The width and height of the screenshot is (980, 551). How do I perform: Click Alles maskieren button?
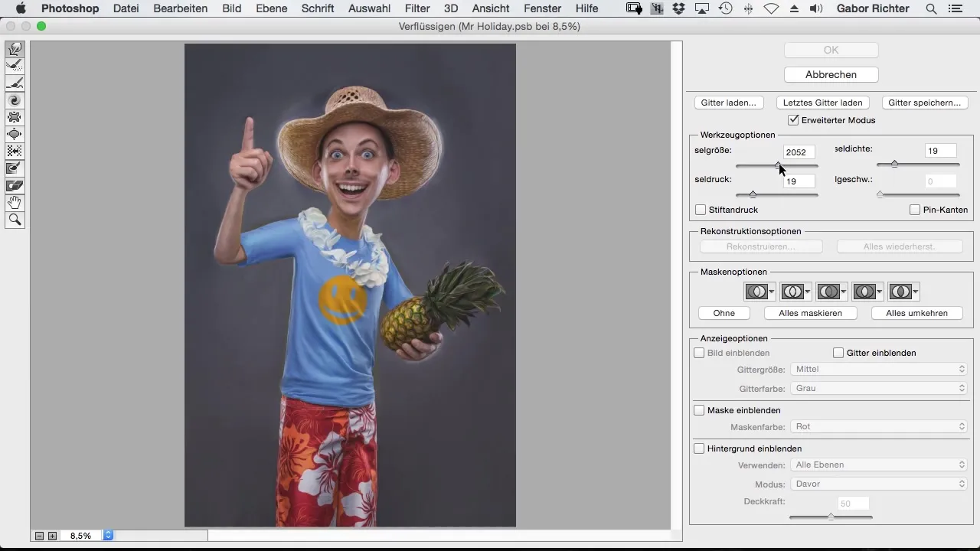(x=810, y=313)
